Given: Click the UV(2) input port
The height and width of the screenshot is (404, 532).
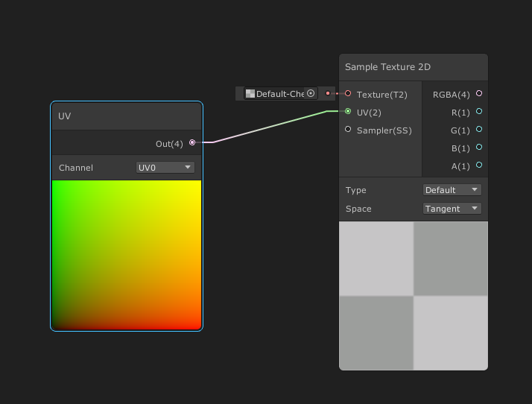Looking at the screenshot, I should (x=348, y=112).
